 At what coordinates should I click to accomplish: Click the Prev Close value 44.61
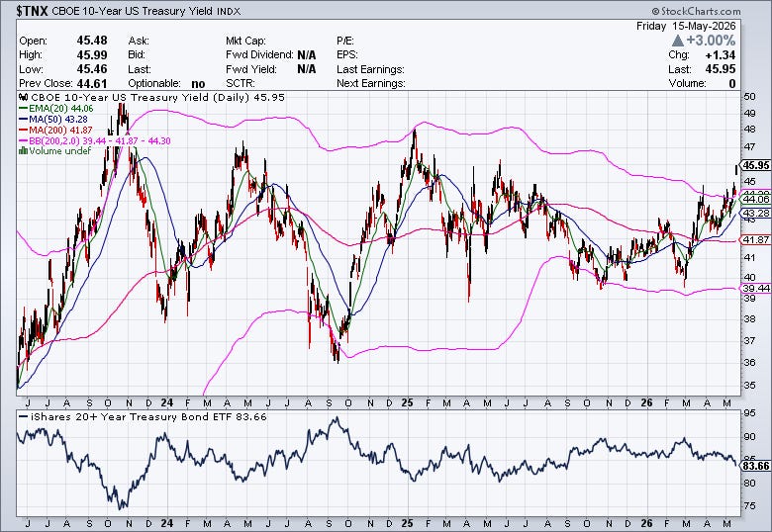pos(92,84)
